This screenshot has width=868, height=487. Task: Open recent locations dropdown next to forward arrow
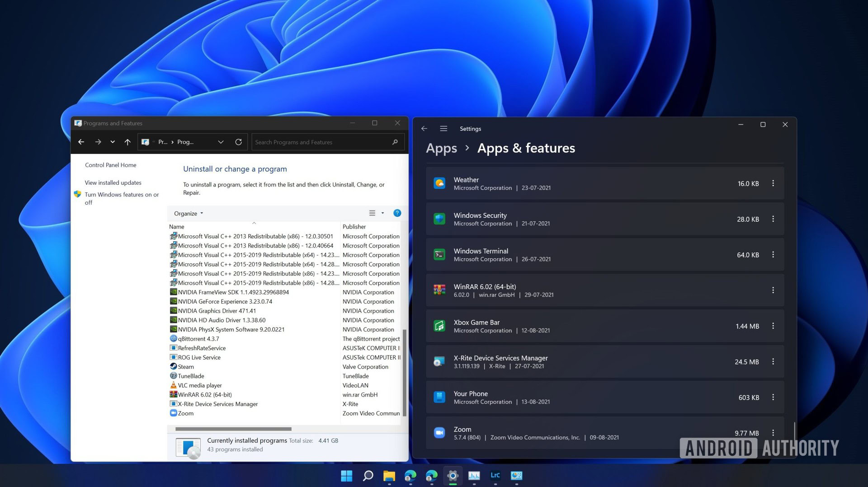pos(113,142)
